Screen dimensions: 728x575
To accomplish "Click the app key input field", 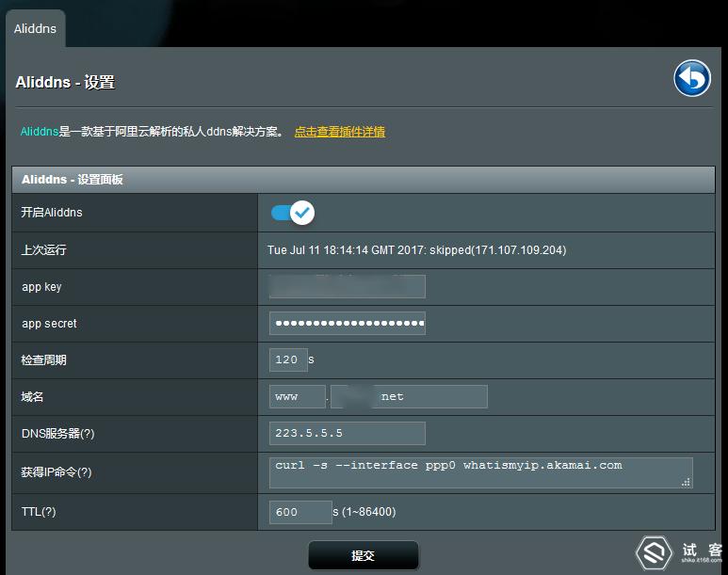I will tap(348, 287).
